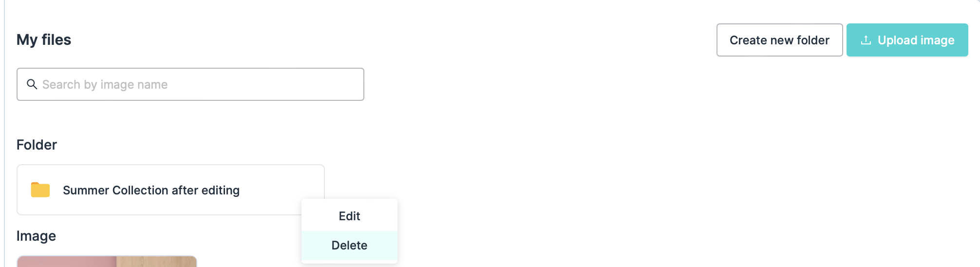Choose Edit from the folder menu

coord(349,216)
